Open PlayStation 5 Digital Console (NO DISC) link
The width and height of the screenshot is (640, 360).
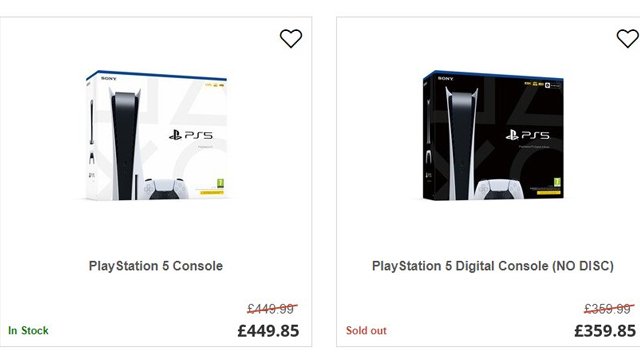pos(493,266)
